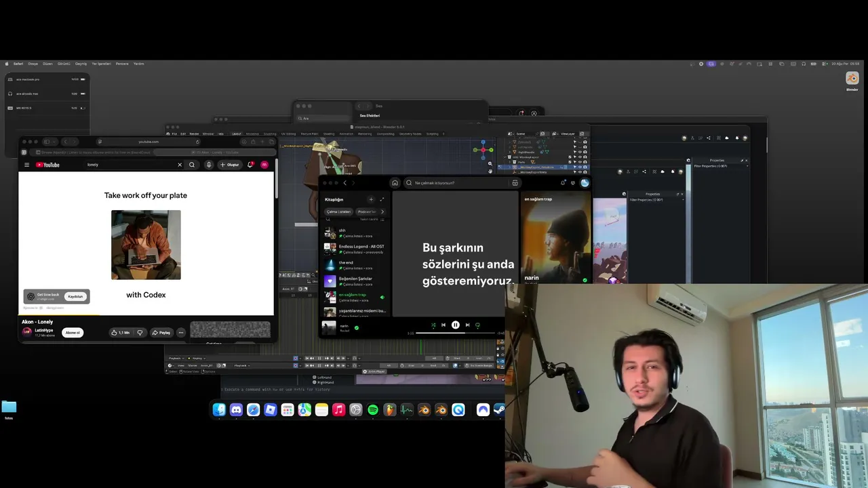Pause the Spotify playback

pyautogui.click(x=456, y=325)
